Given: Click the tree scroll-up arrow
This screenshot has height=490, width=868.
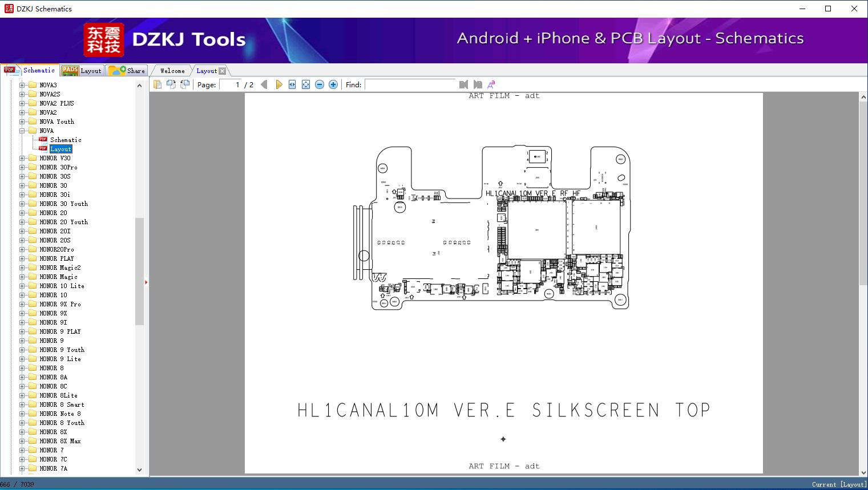Looking at the screenshot, I should point(139,85).
